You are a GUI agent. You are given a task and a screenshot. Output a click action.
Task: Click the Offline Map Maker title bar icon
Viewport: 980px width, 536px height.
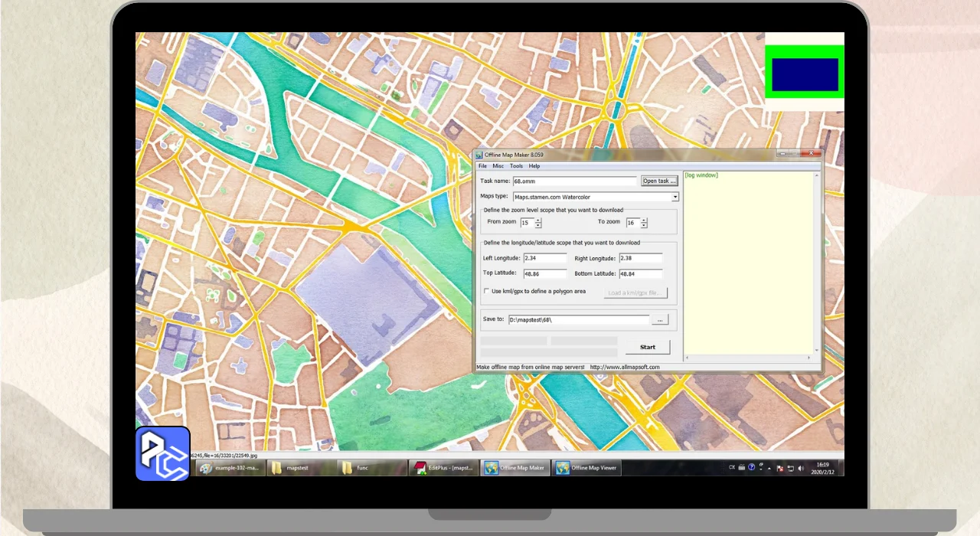[x=479, y=155]
